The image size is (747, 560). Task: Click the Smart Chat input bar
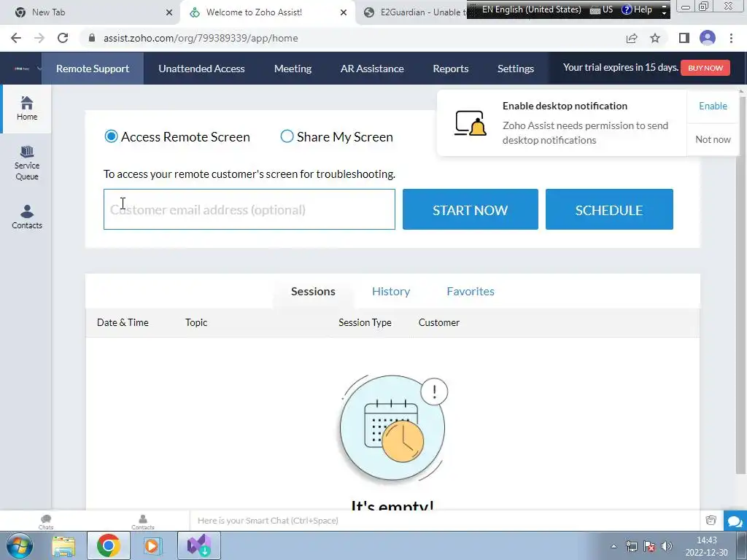[x=446, y=521]
